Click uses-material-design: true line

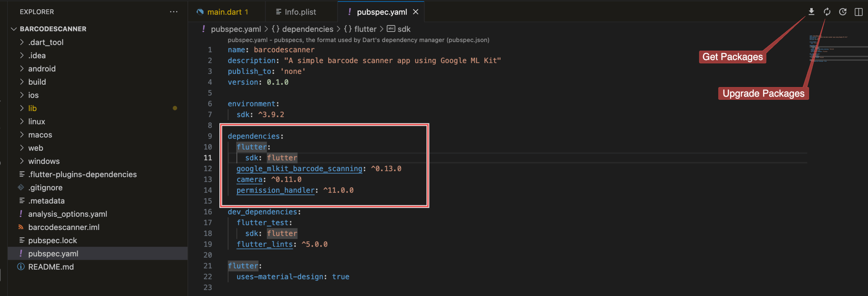(293, 277)
